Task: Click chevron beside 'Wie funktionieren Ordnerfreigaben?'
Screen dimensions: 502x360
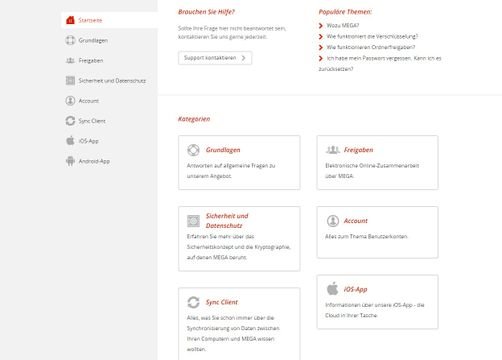Action: (321, 47)
